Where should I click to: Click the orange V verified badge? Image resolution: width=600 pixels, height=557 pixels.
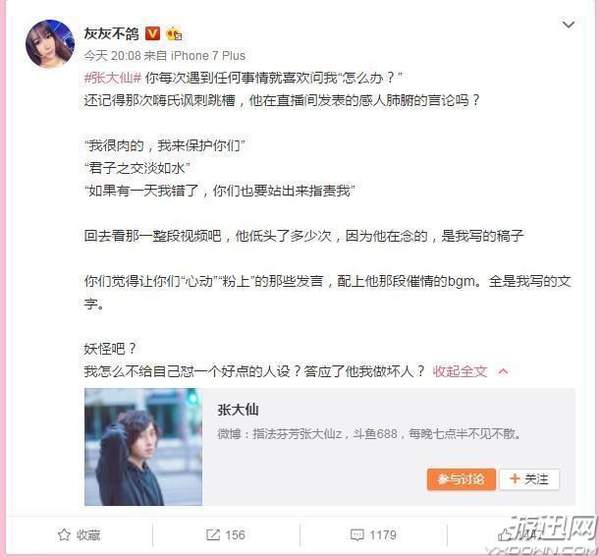tap(153, 34)
